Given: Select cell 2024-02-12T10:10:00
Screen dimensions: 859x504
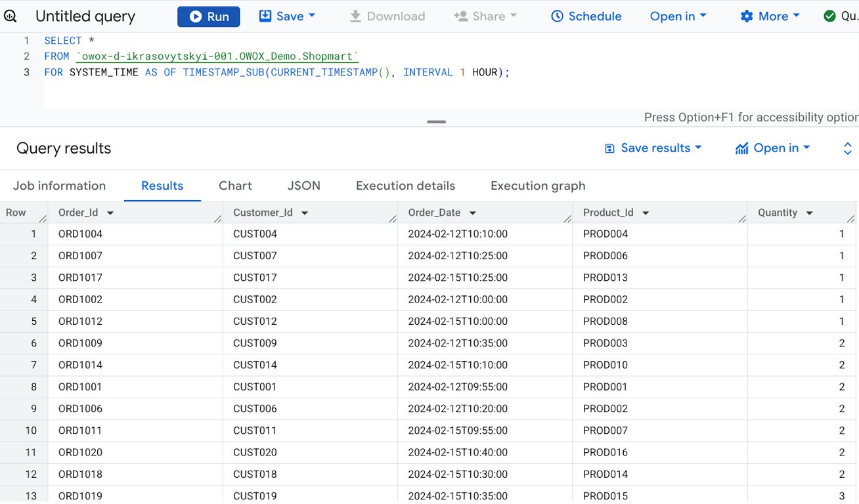Looking at the screenshot, I should [x=485, y=234].
